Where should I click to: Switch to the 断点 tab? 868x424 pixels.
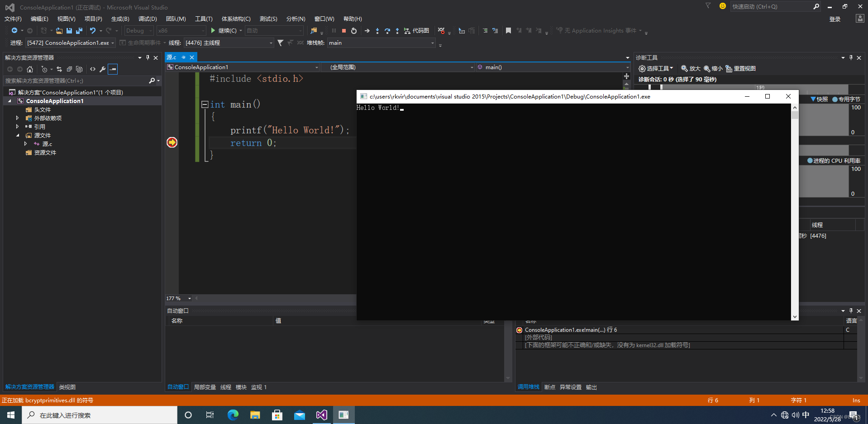point(550,387)
